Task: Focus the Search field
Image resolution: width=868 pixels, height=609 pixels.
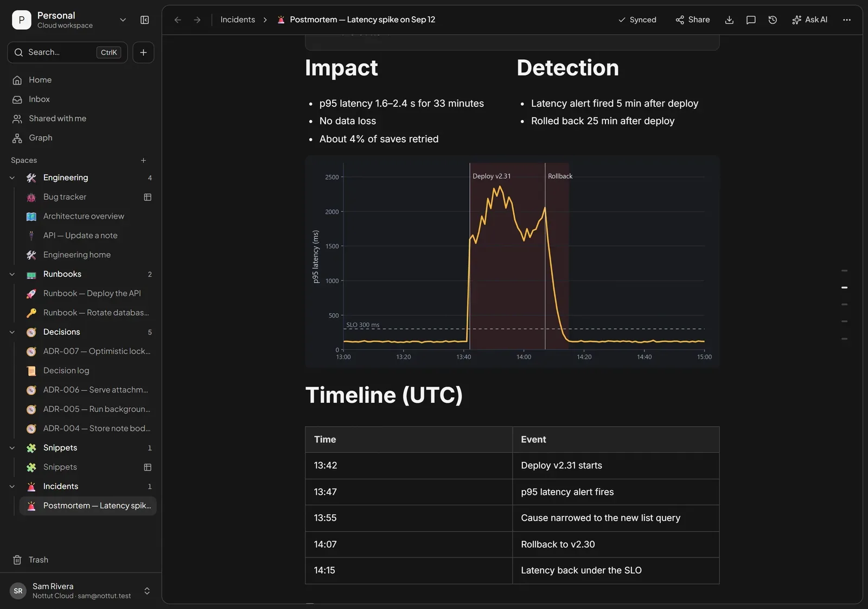Action: tap(67, 53)
